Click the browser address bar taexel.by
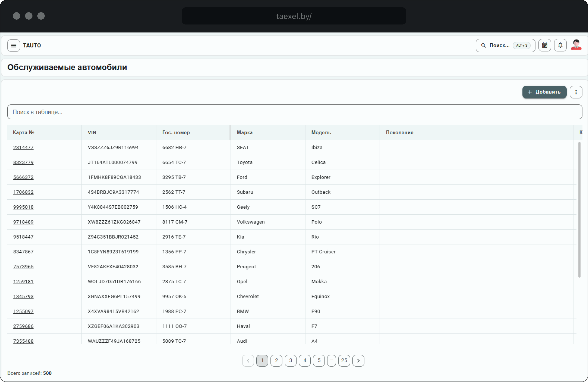Viewport: 588px width, 382px height. (294, 16)
